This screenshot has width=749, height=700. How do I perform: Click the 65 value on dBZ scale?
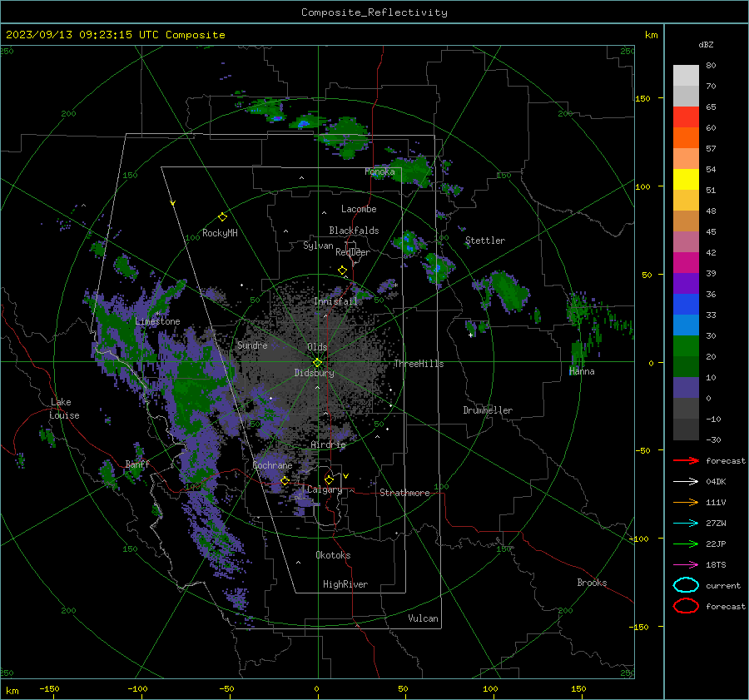(711, 107)
